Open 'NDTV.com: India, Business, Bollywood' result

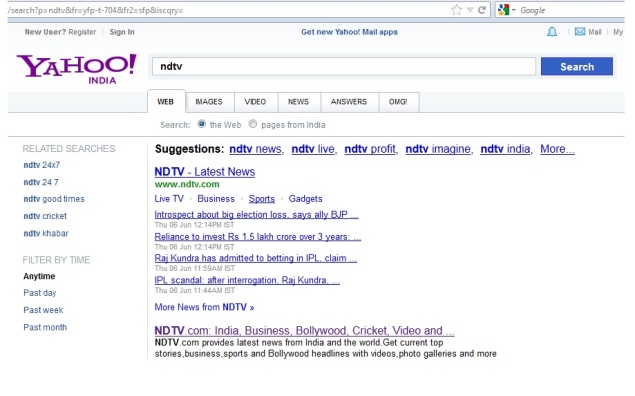pos(304,331)
